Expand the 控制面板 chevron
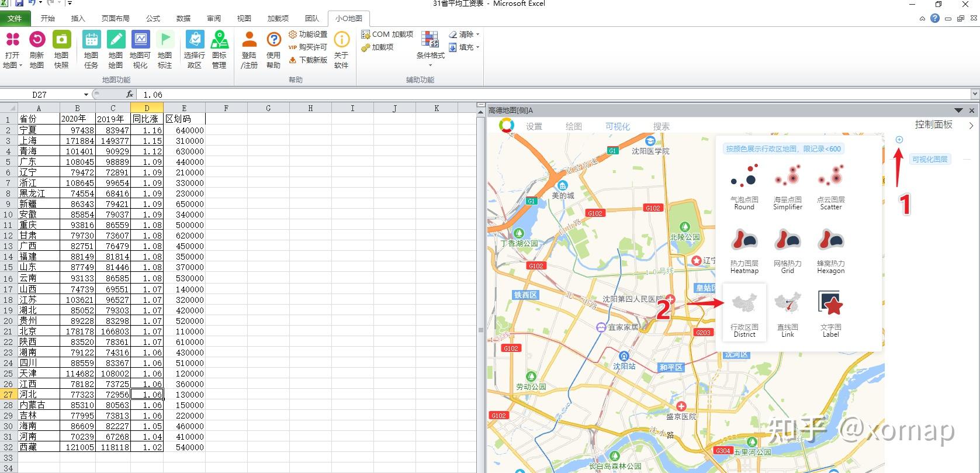 (971, 125)
